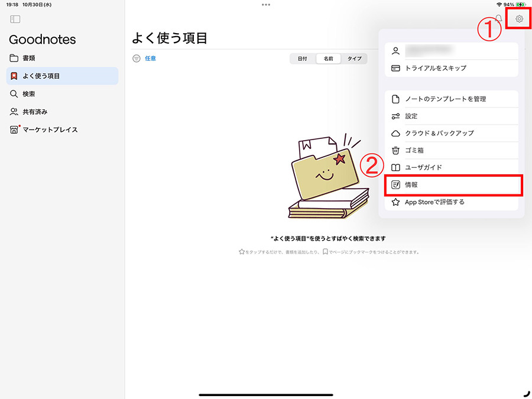
Task: Select よく使う項目 bookmark icon in sidebar
Action: click(x=14, y=76)
